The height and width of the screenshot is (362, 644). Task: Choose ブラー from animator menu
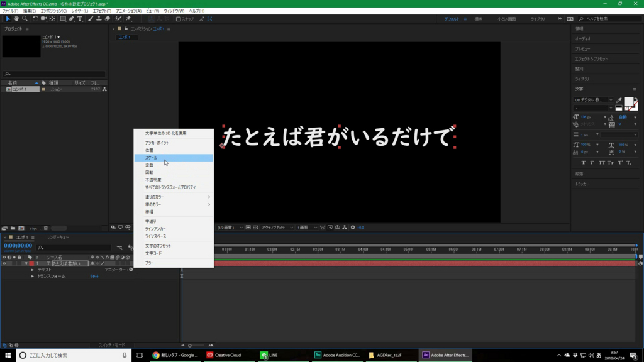point(174,263)
